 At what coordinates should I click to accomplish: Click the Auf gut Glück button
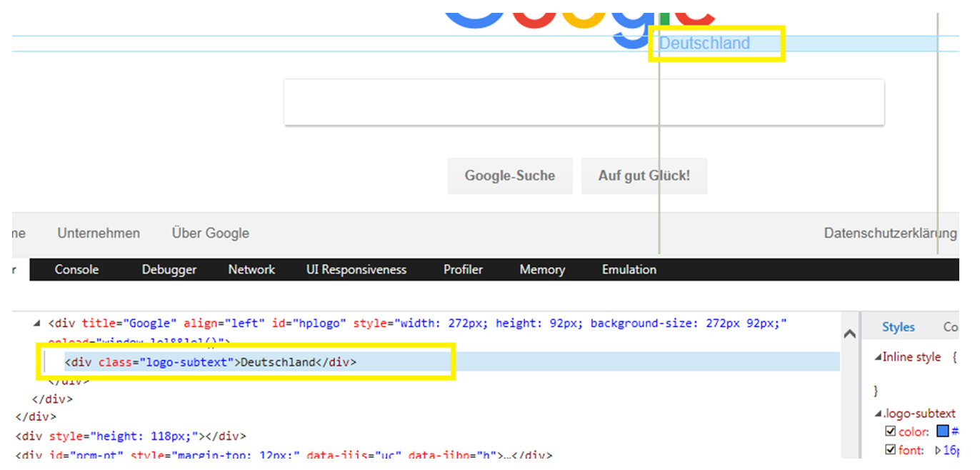point(644,175)
